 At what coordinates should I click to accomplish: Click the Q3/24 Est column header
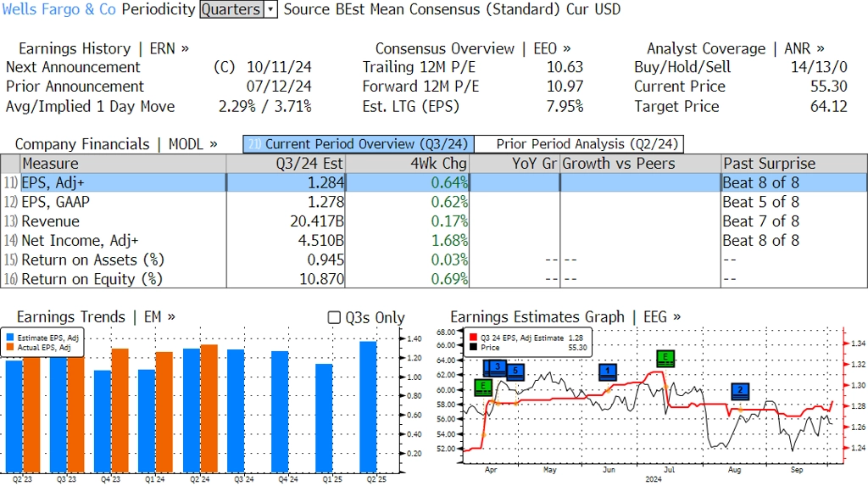point(286,164)
